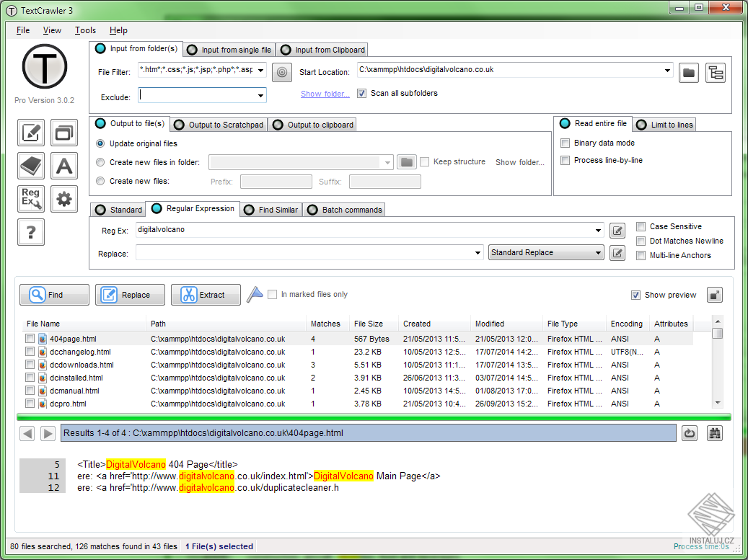The image size is (748, 560).
Task: Click Show folder link near Start Location
Action: pyautogui.click(x=325, y=94)
